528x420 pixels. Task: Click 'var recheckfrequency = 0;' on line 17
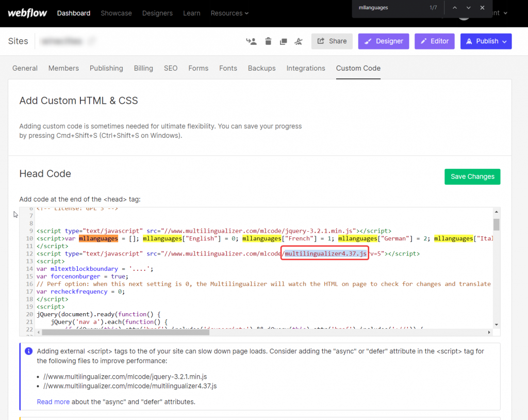[81, 292]
